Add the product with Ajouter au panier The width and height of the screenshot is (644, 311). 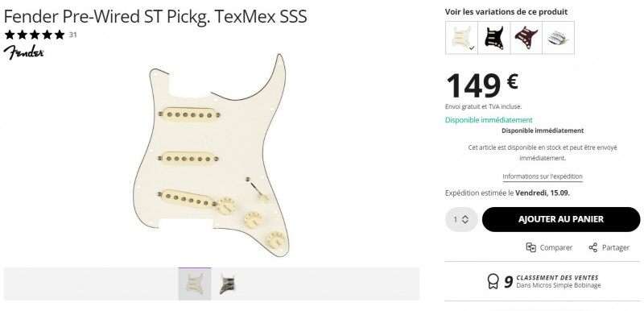click(x=561, y=219)
